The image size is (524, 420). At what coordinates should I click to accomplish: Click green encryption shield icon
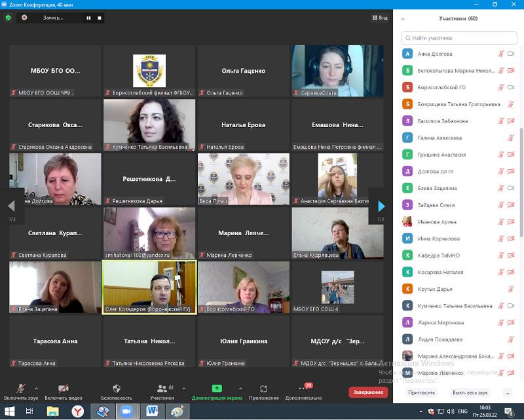pos(9,18)
